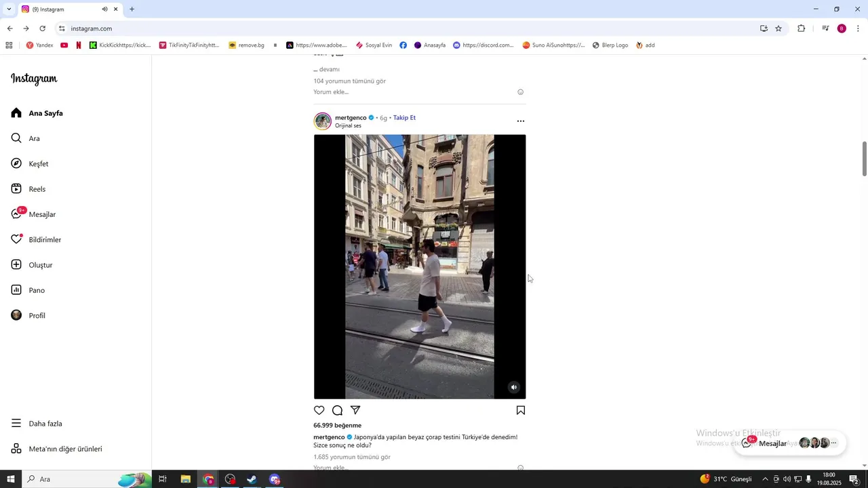Open Steam from taskbar
868x488 pixels.
[x=252, y=479]
